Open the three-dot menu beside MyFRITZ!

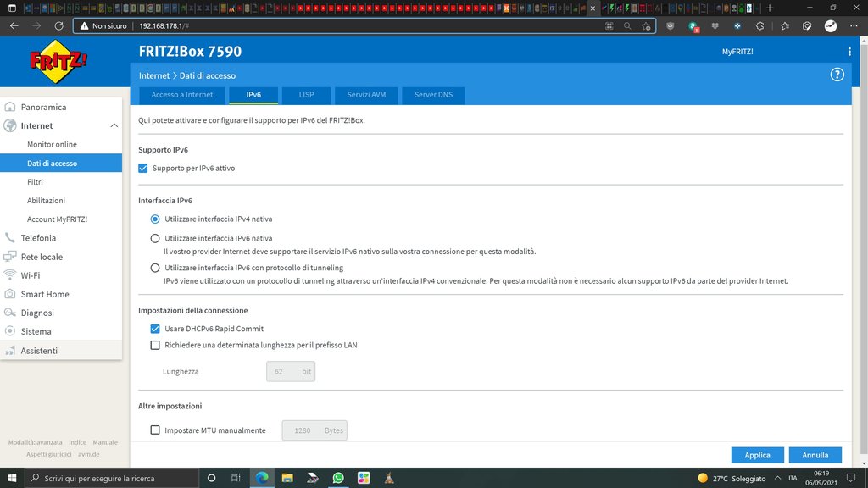tap(849, 52)
